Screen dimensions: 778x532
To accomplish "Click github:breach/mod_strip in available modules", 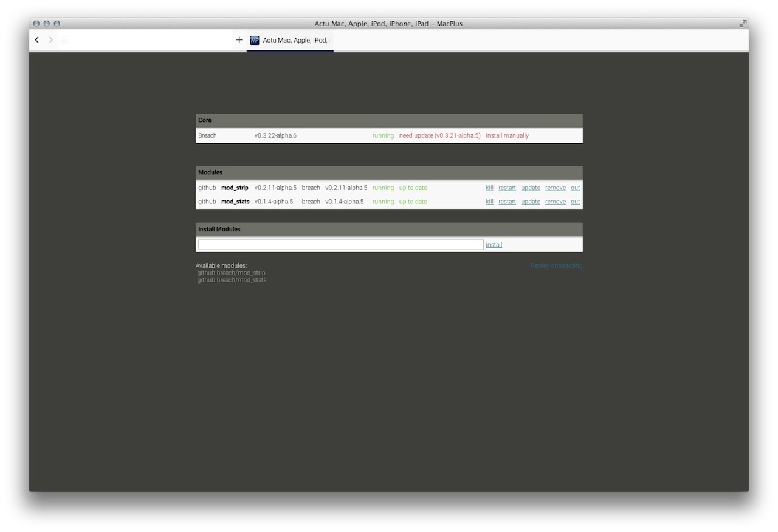I will [231, 273].
